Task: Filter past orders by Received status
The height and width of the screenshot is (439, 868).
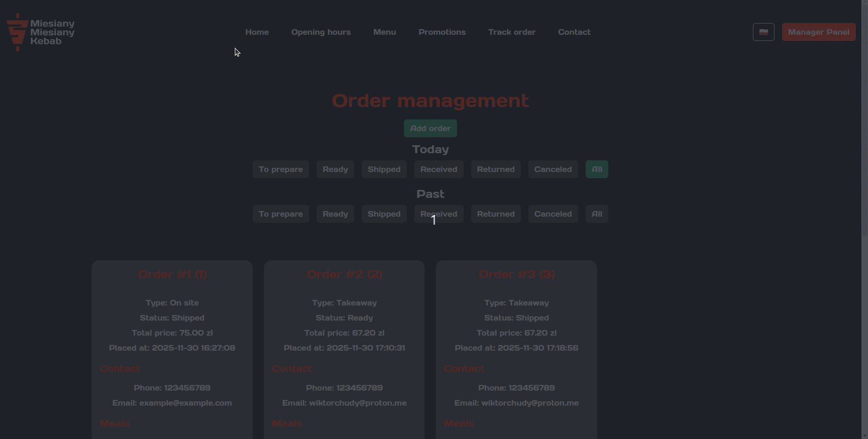Action: pos(439,214)
